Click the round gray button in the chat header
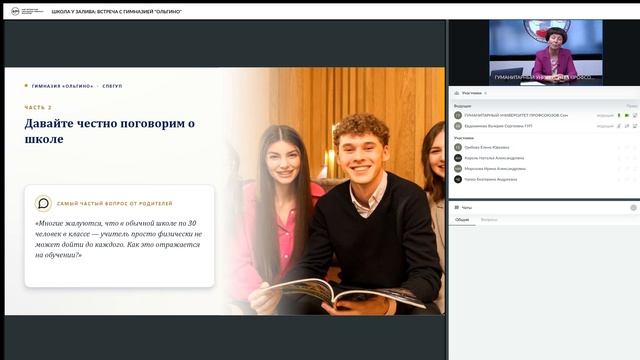The height and width of the screenshot is (360, 640). (633, 208)
